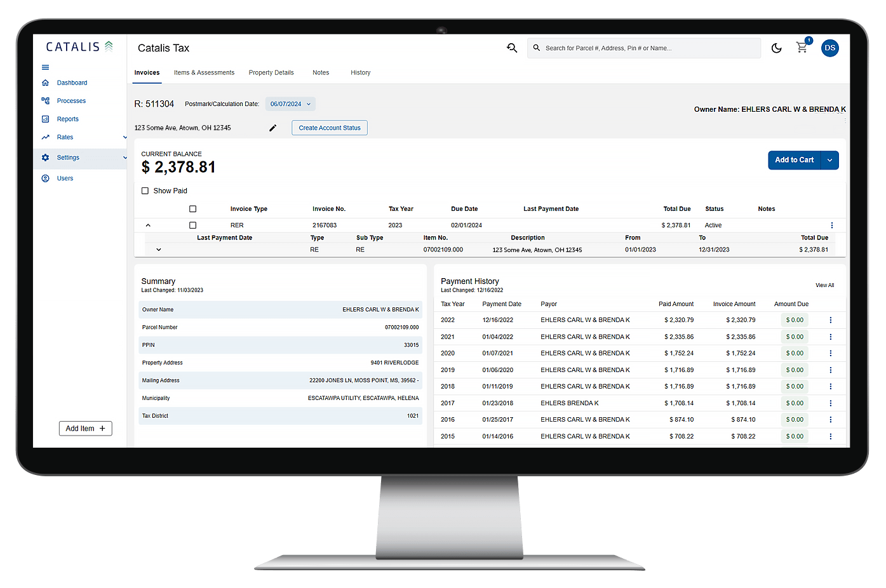Collapse the sidebar with the hamburger icon
This screenshot has height=588, width=886.
click(44, 67)
